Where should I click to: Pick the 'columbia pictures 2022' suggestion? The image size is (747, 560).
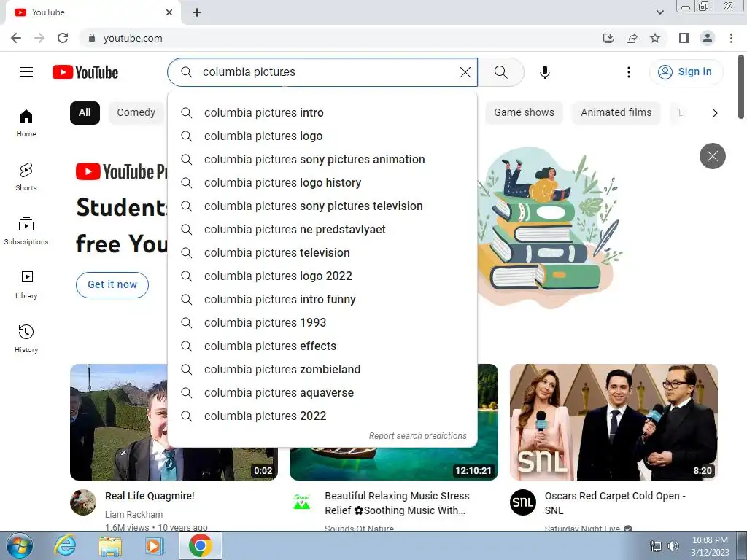[x=322, y=416]
